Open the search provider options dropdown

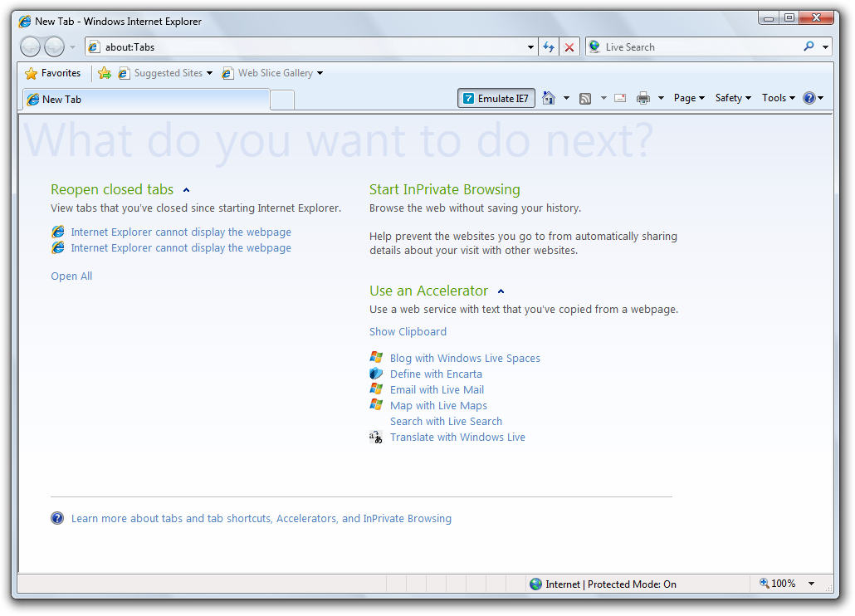point(826,47)
